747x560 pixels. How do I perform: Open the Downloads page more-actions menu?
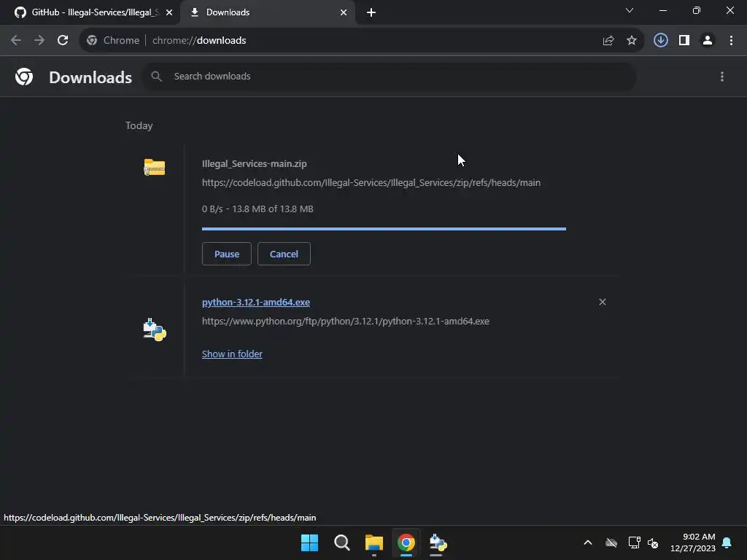coord(722,77)
